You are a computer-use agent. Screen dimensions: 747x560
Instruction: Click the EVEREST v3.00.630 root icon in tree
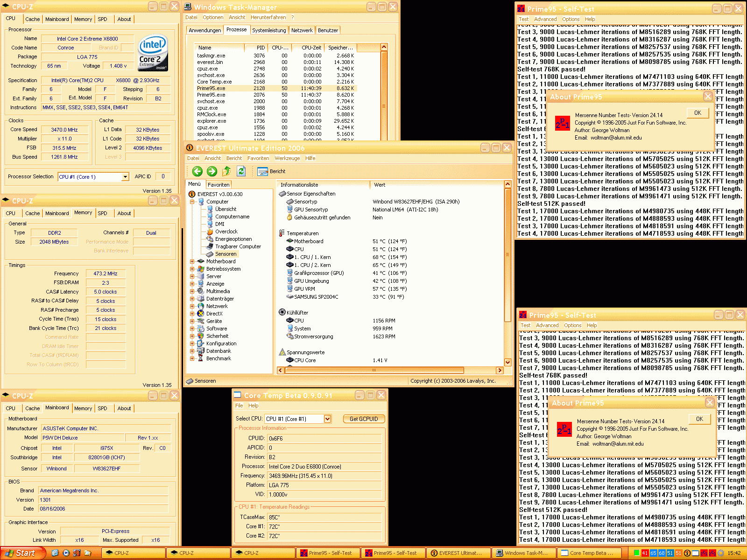point(192,194)
